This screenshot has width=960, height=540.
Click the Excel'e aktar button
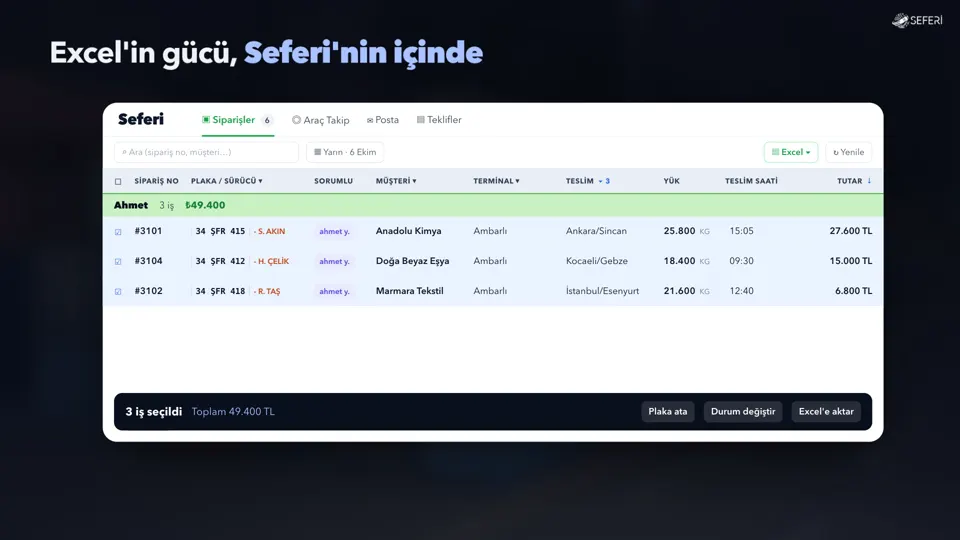click(x=826, y=411)
